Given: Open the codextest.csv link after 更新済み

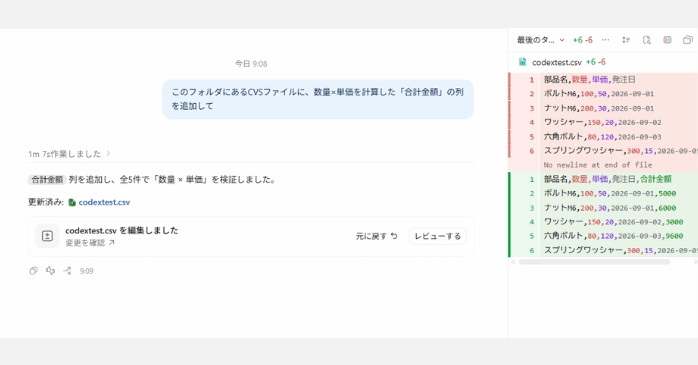Looking at the screenshot, I should 104,202.
